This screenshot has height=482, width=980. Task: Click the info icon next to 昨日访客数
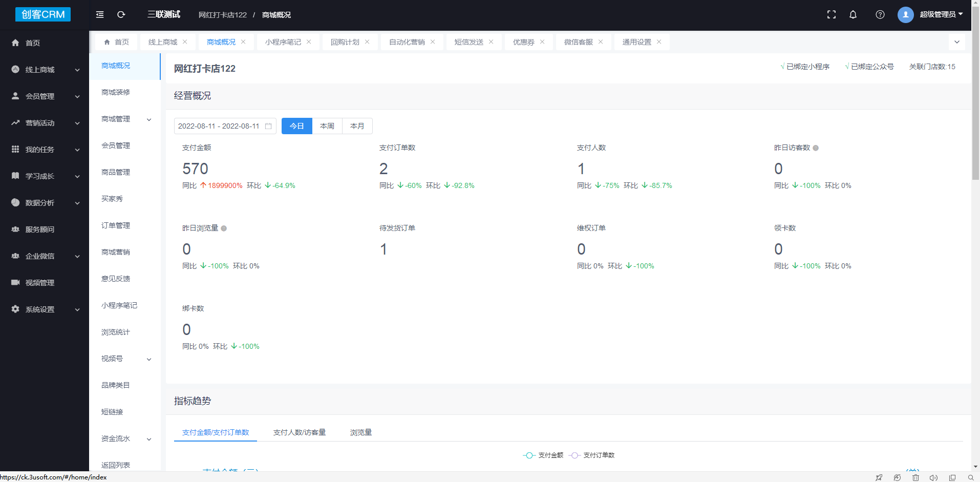pyautogui.click(x=816, y=148)
